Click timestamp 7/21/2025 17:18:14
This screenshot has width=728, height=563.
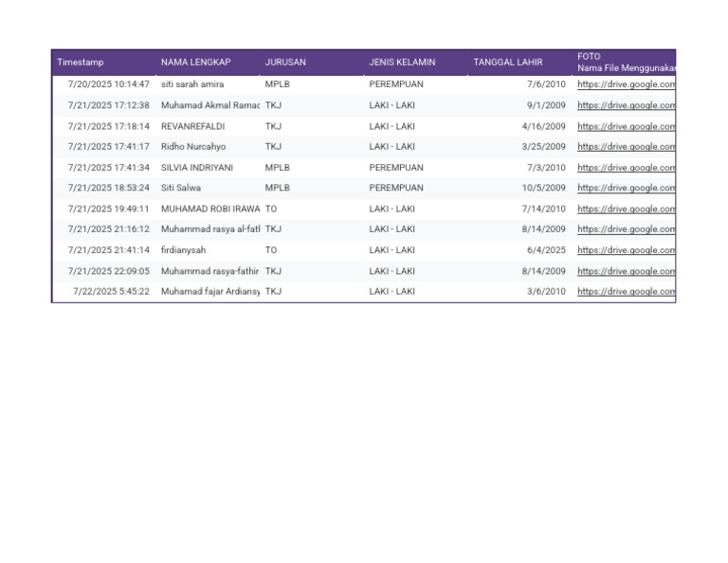pos(109,127)
